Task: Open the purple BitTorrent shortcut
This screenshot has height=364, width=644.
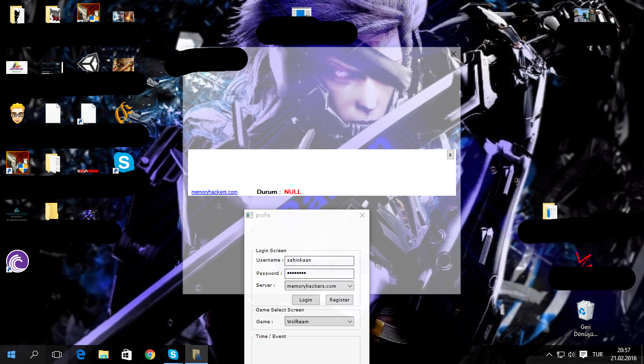Action: point(18,261)
